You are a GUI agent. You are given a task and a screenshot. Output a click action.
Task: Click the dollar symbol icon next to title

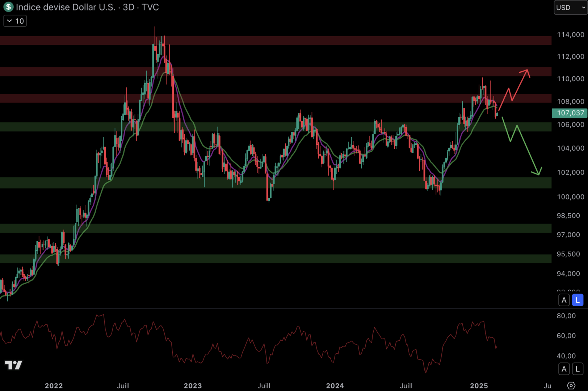coord(8,7)
